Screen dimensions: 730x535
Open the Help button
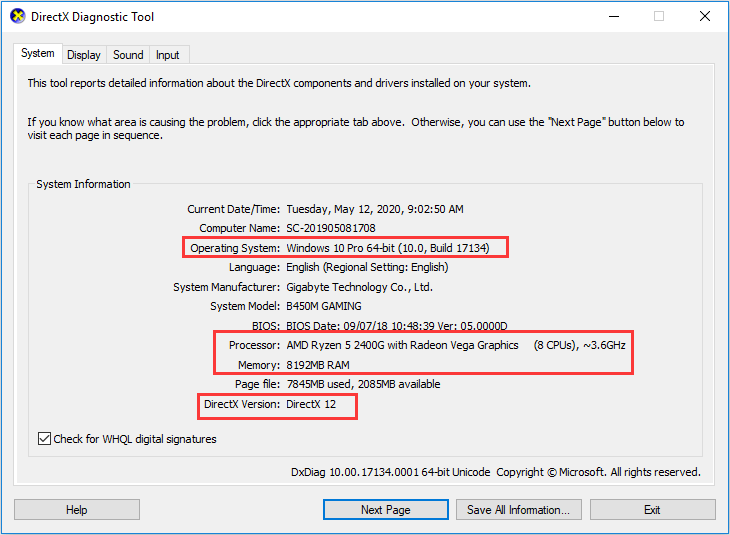click(77, 510)
